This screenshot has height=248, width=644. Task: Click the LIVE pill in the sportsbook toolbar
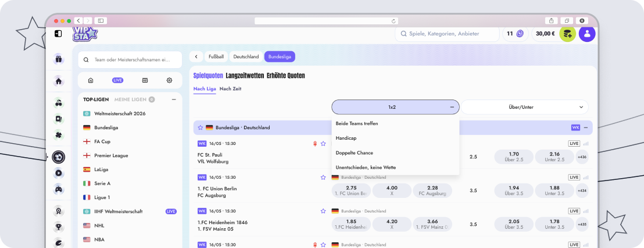(118, 80)
